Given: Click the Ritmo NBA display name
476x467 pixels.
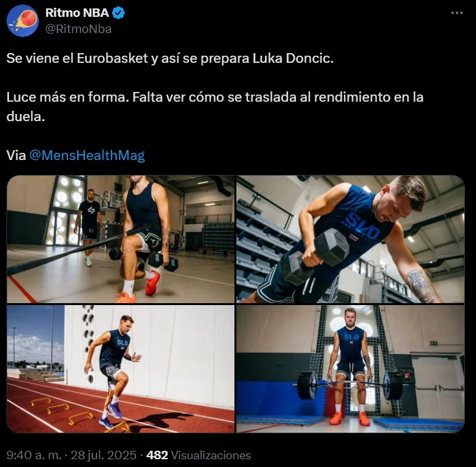Looking at the screenshot, I should [x=77, y=13].
